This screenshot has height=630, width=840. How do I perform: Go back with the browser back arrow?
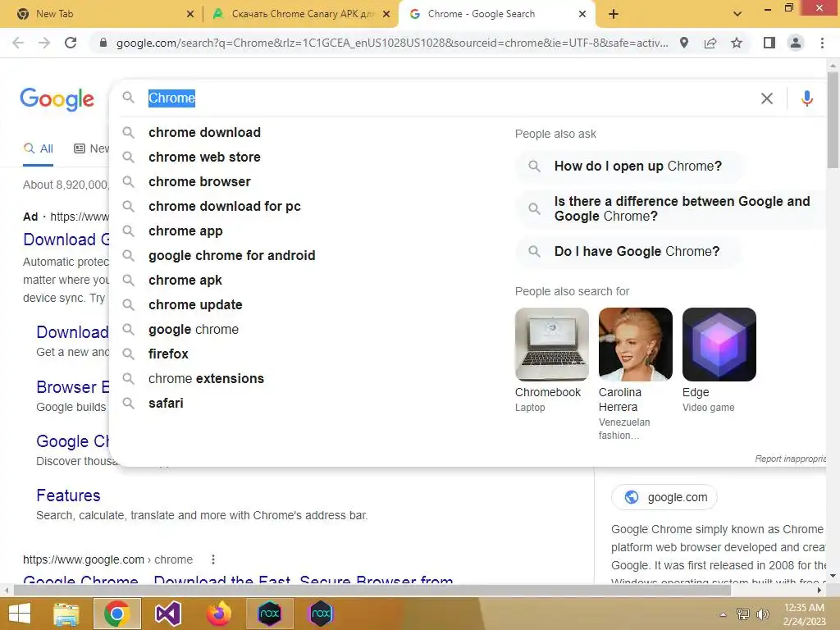click(x=18, y=43)
